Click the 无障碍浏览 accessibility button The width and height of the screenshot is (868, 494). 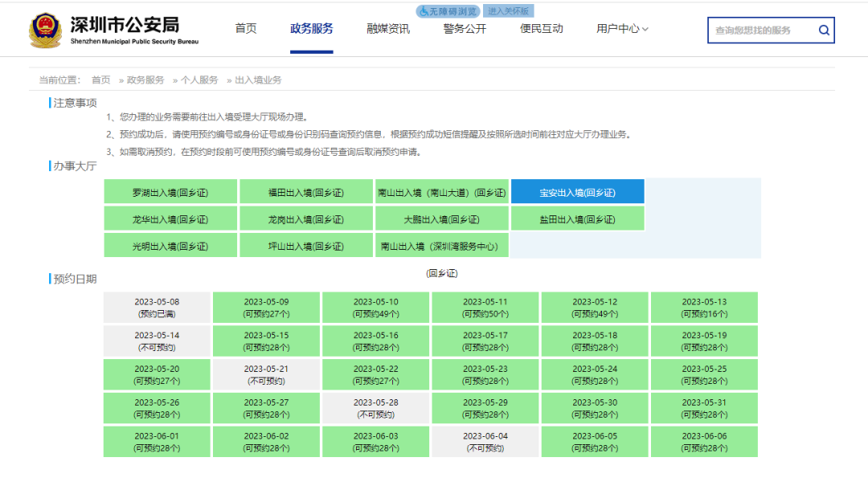(448, 11)
